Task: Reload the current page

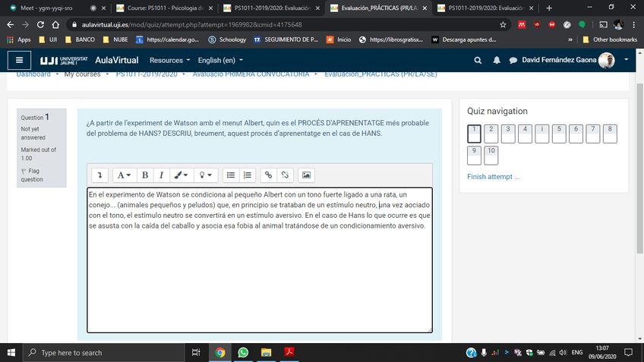Action: [40, 24]
